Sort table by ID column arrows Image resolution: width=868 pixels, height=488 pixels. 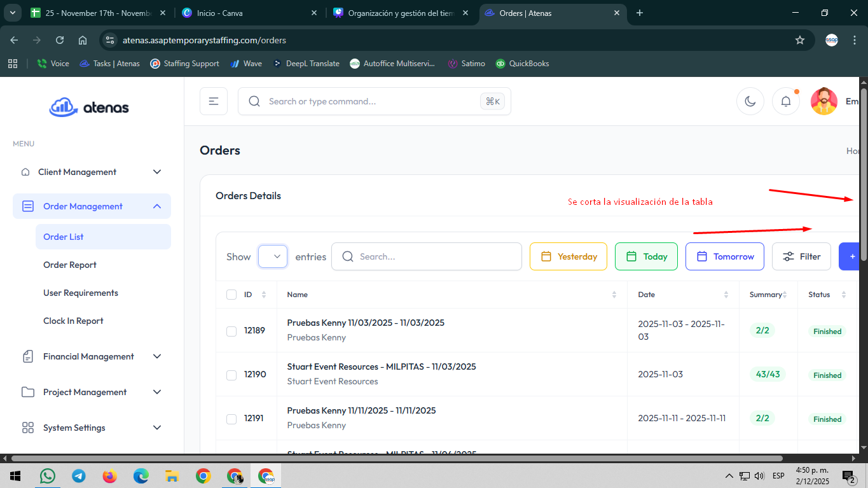[x=264, y=295]
